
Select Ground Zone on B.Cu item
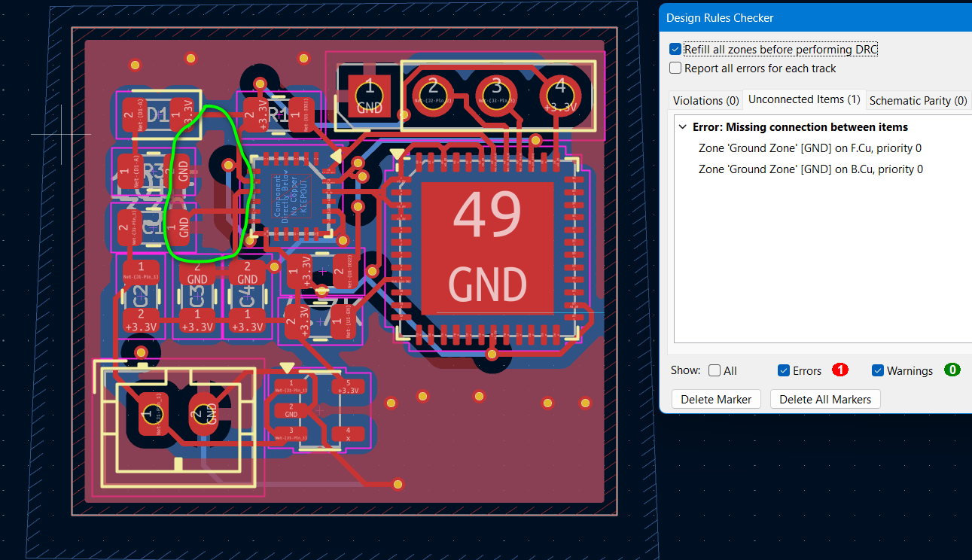pyautogui.click(x=811, y=169)
